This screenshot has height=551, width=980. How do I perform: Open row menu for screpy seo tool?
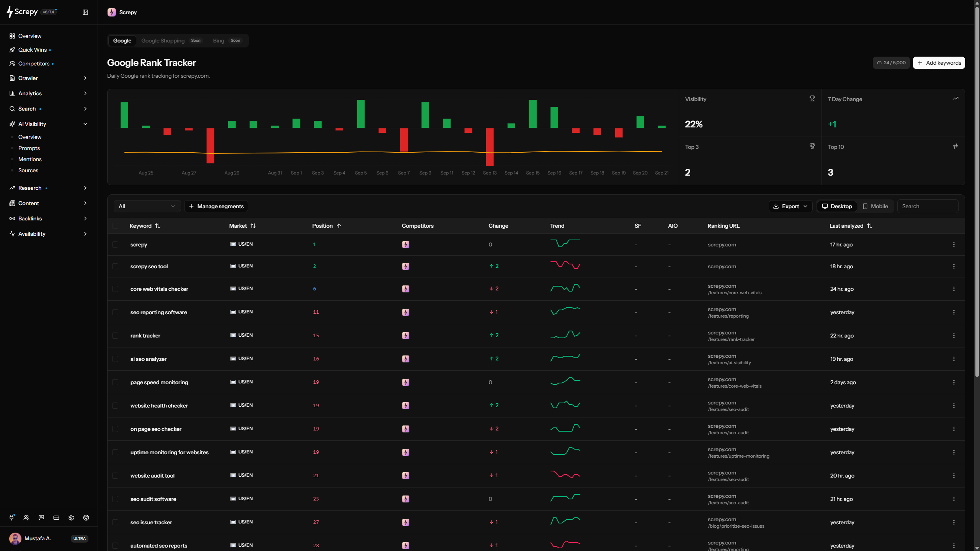tap(954, 266)
